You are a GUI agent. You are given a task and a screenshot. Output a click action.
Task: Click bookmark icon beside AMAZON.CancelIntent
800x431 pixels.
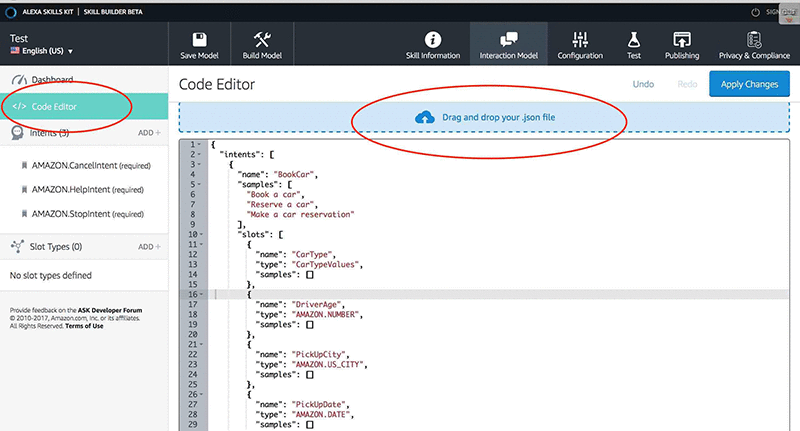(24, 165)
